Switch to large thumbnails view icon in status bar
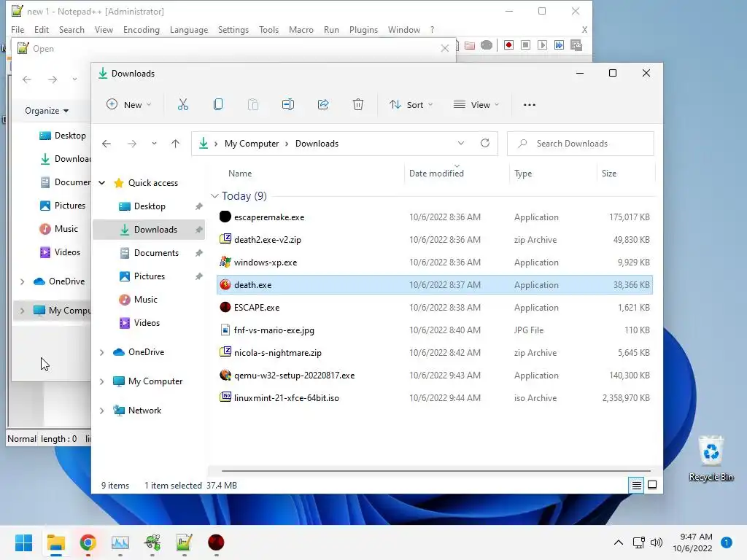 click(652, 485)
